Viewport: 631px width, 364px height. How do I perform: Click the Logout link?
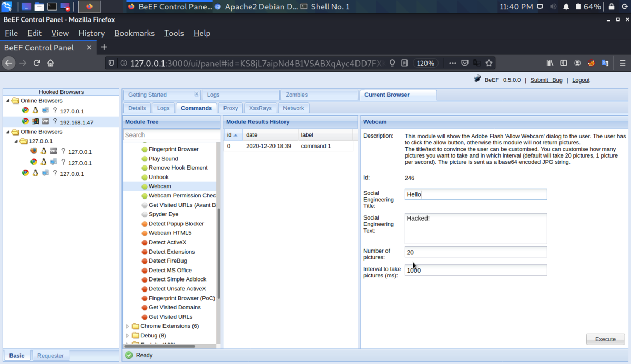click(x=581, y=80)
